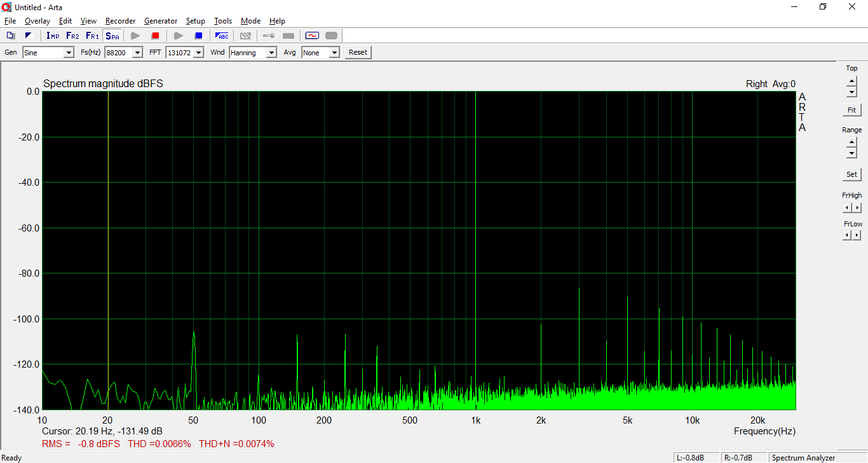Open the Help menu

coord(277,21)
